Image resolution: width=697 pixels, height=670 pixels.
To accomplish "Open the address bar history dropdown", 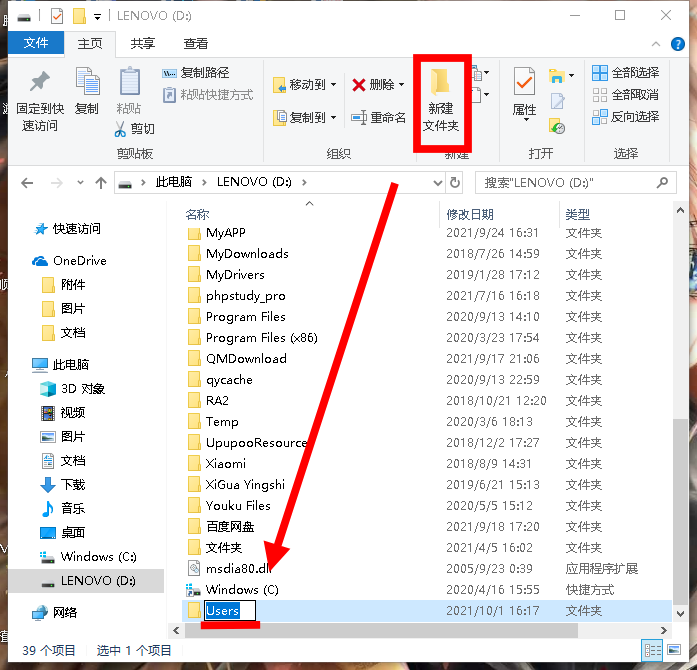I will point(437,183).
